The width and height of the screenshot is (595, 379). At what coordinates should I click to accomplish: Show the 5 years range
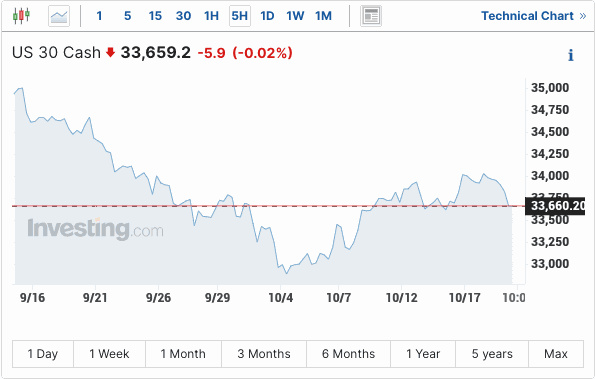click(x=492, y=354)
